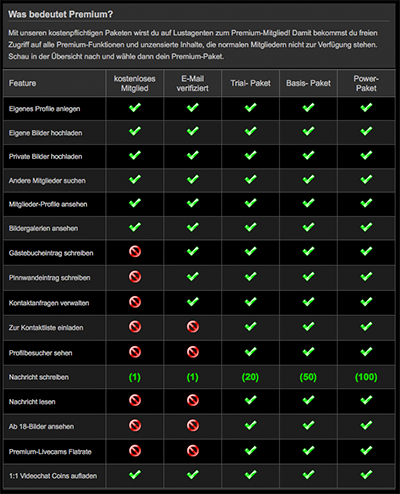Click prohibited icon for Kontaktanfragen verwalten, kostenloses Mitglied
400x494 pixels.
(x=135, y=302)
